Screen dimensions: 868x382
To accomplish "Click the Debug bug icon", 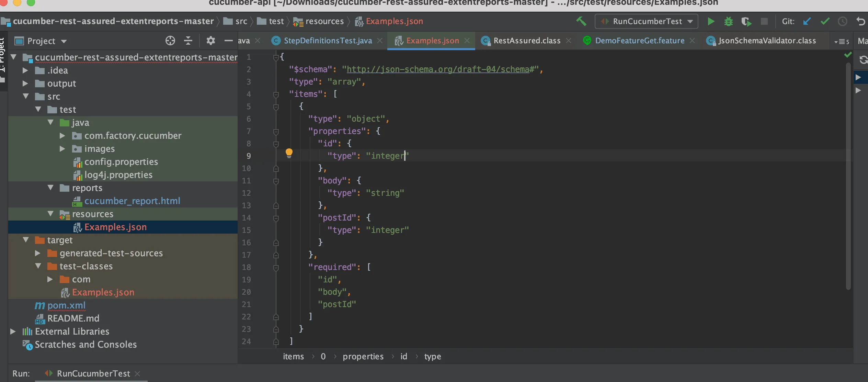I will pyautogui.click(x=728, y=22).
